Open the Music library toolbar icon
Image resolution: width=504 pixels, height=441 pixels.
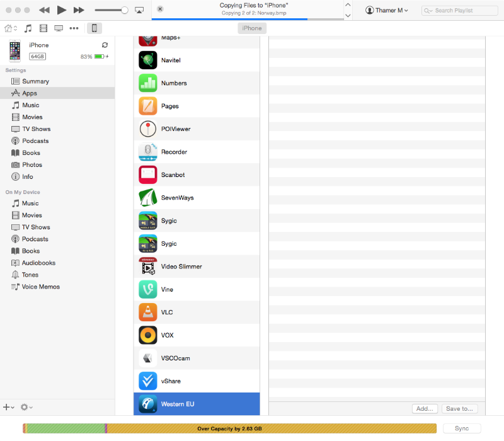point(28,28)
